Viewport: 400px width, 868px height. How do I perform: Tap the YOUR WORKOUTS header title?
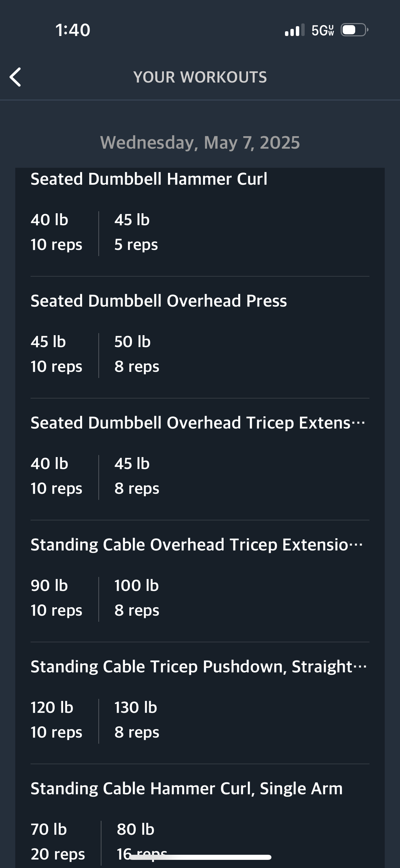(200, 77)
